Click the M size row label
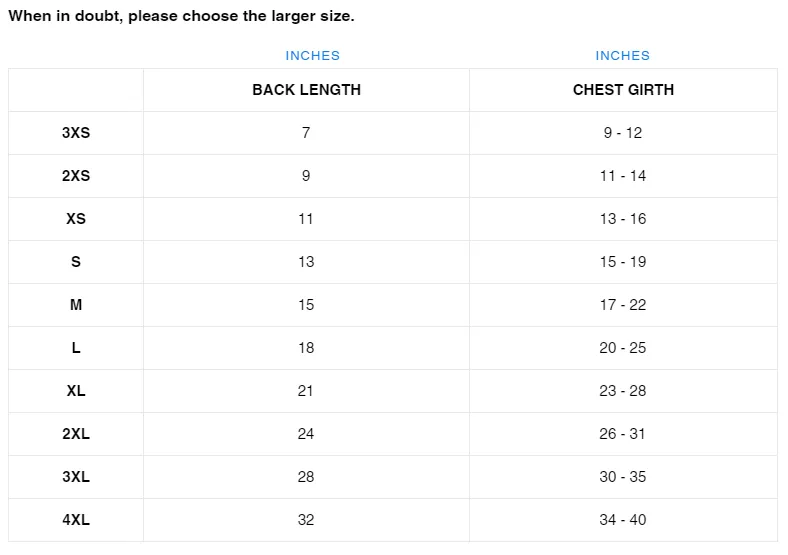Viewport: 788px width, 555px height. 76,305
